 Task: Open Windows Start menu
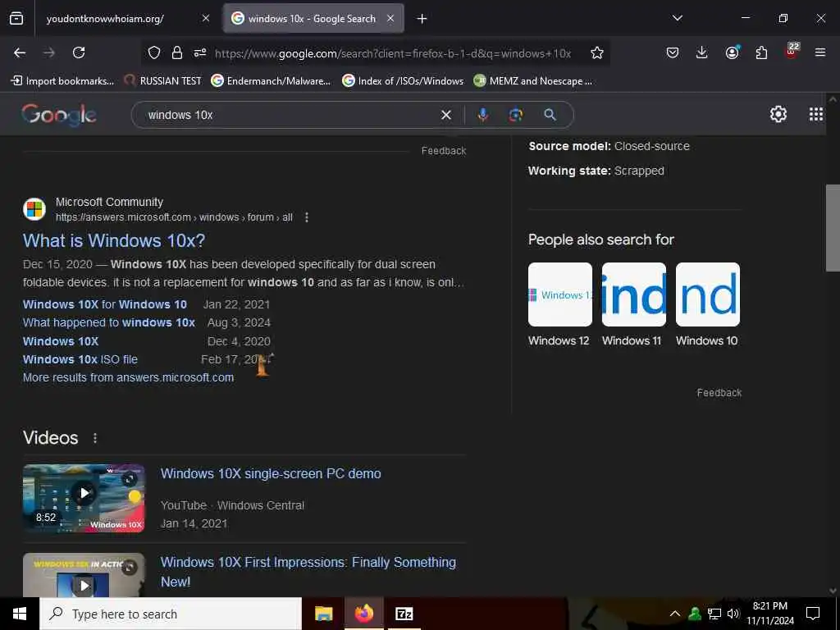click(x=20, y=614)
